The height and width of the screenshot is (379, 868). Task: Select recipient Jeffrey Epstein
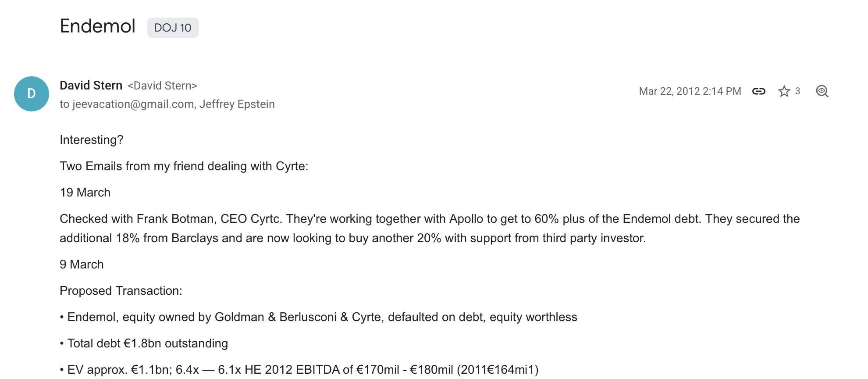point(237,104)
